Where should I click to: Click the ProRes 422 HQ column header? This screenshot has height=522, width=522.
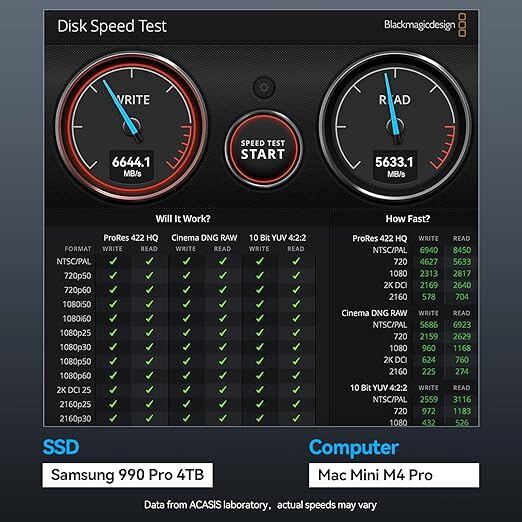[131, 238]
